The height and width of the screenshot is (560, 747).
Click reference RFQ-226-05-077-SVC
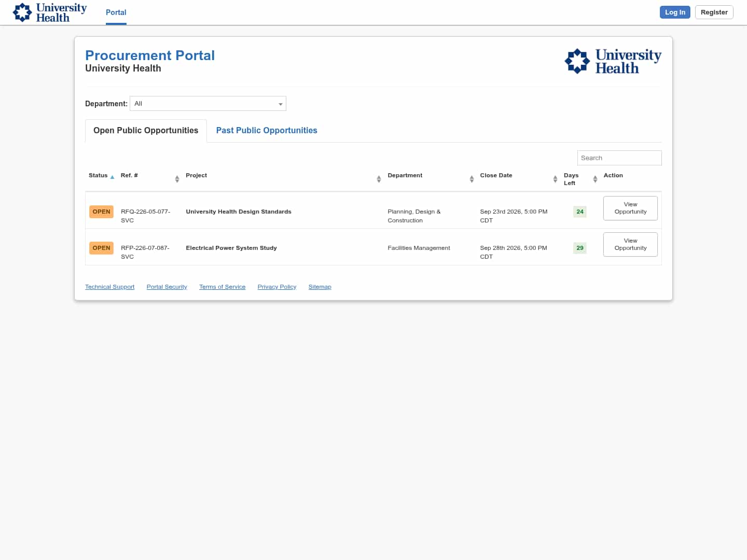coord(146,216)
